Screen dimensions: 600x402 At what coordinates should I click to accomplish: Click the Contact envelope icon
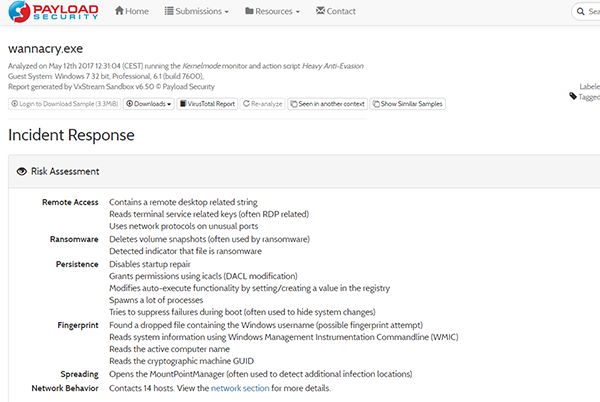point(320,11)
